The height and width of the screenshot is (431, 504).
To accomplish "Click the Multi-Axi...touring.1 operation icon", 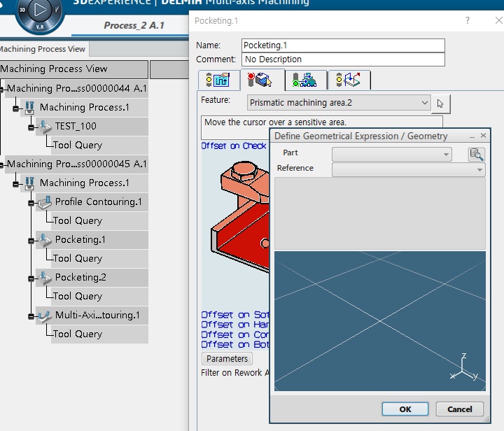I will pyautogui.click(x=44, y=316).
